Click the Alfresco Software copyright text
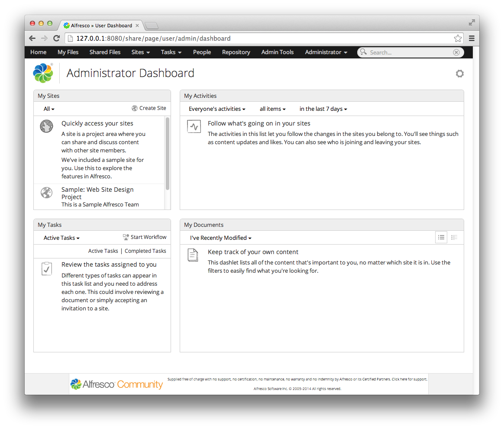Image resolution: width=504 pixels, height=429 pixels. 297,389
